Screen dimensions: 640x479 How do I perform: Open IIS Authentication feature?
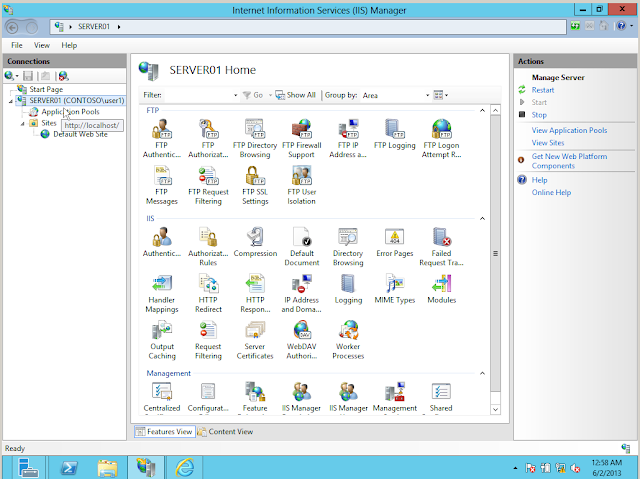pos(162,242)
